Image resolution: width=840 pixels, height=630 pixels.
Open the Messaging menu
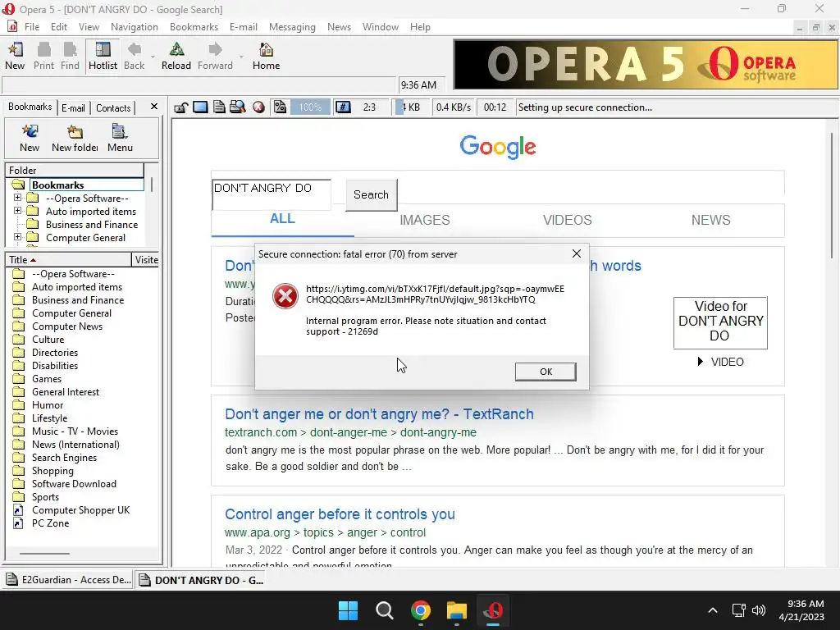(x=292, y=27)
